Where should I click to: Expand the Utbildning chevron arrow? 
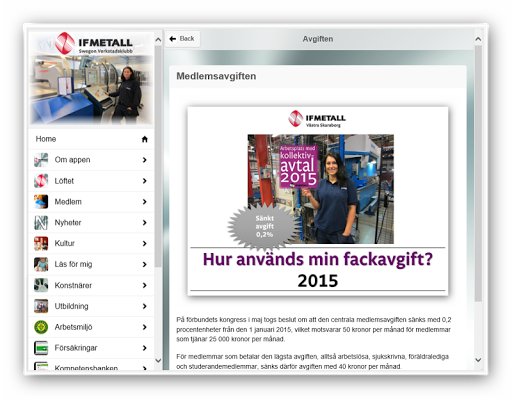(144, 306)
